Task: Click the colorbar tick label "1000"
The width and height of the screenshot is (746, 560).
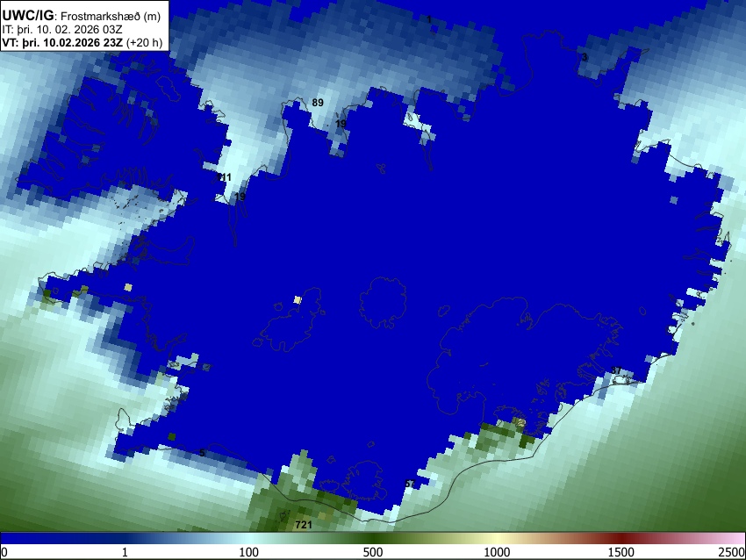Action: click(497, 552)
